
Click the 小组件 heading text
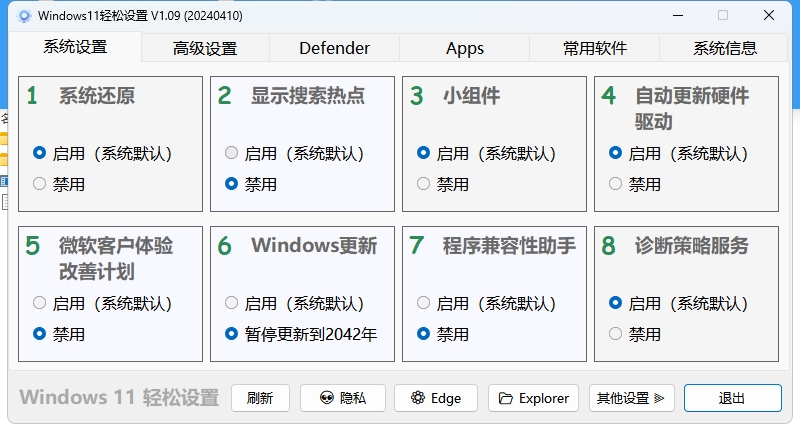[471, 96]
